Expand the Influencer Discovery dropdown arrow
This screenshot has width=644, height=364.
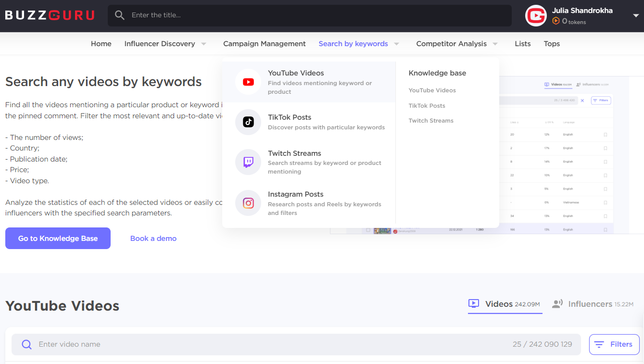pos(203,44)
